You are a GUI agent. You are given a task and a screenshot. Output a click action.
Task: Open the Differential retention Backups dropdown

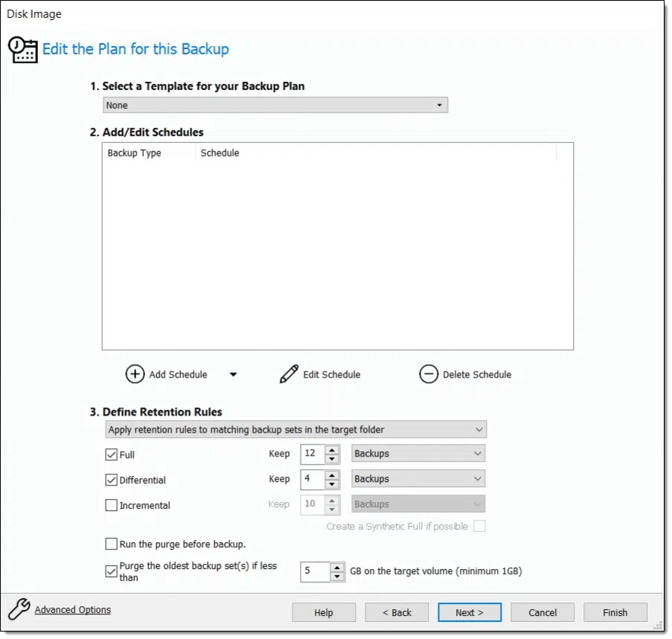[x=417, y=479]
